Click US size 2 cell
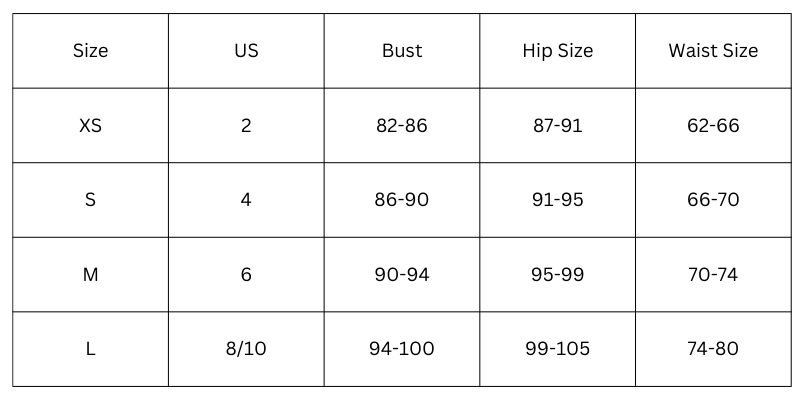The height and width of the screenshot is (400, 800). tap(246, 126)
